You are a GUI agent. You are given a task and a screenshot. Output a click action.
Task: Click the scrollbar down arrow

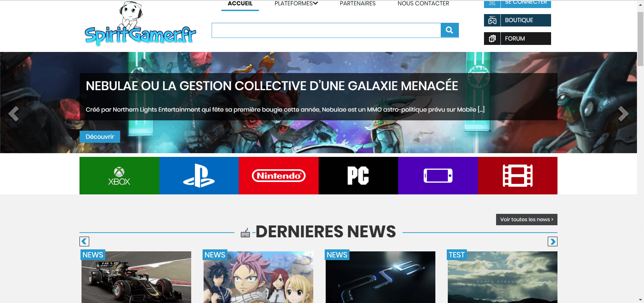[x=640, y=300]
